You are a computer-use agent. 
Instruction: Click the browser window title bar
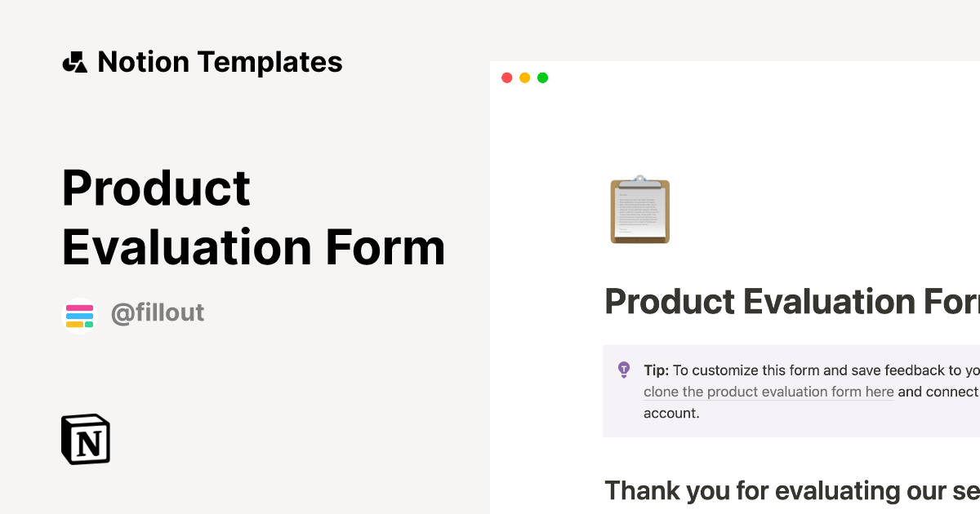coord(735,78)
